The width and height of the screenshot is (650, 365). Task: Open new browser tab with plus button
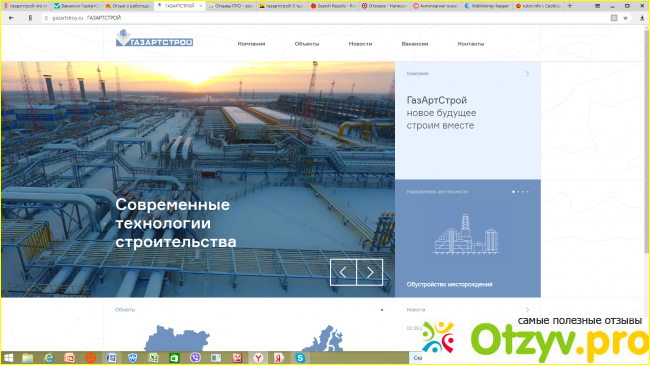pos(570,6)
